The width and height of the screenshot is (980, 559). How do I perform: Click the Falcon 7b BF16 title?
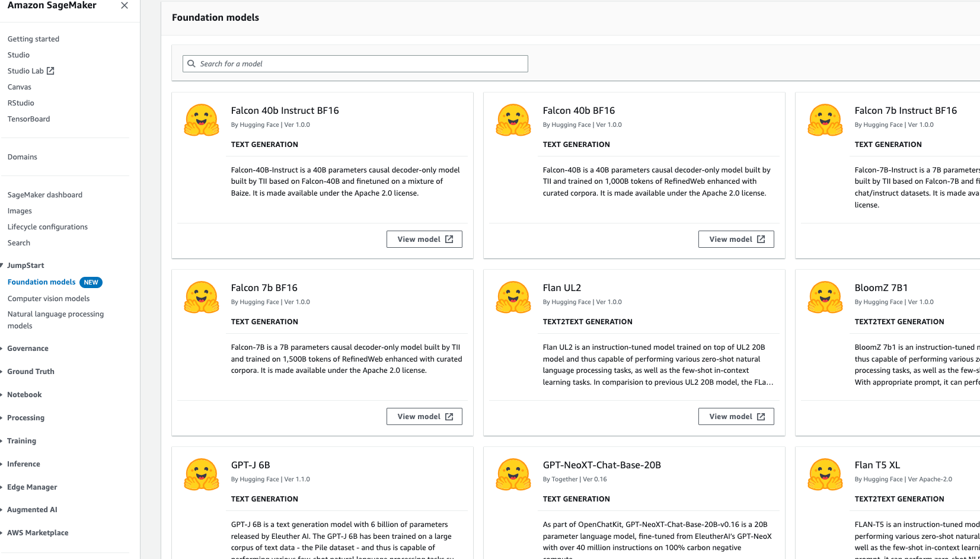(x=264, y=288)
